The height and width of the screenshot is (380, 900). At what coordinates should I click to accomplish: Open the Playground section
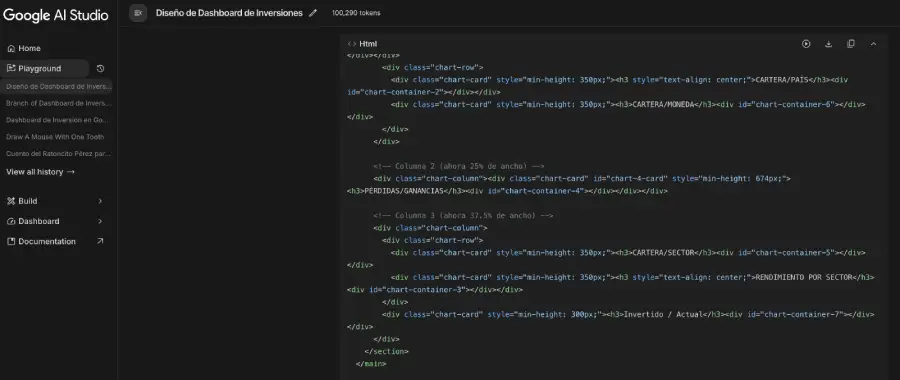(x=44, y=68)
